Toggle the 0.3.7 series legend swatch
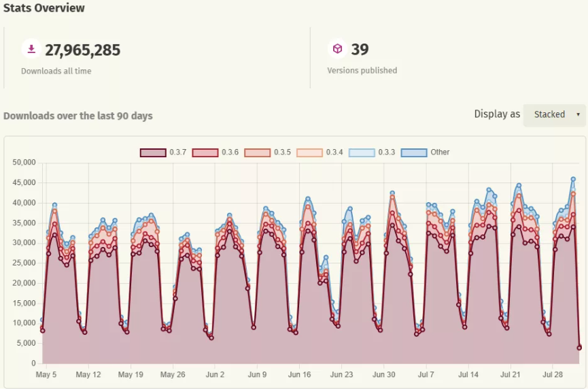The image size is (588, 390). tap(153, 152)
